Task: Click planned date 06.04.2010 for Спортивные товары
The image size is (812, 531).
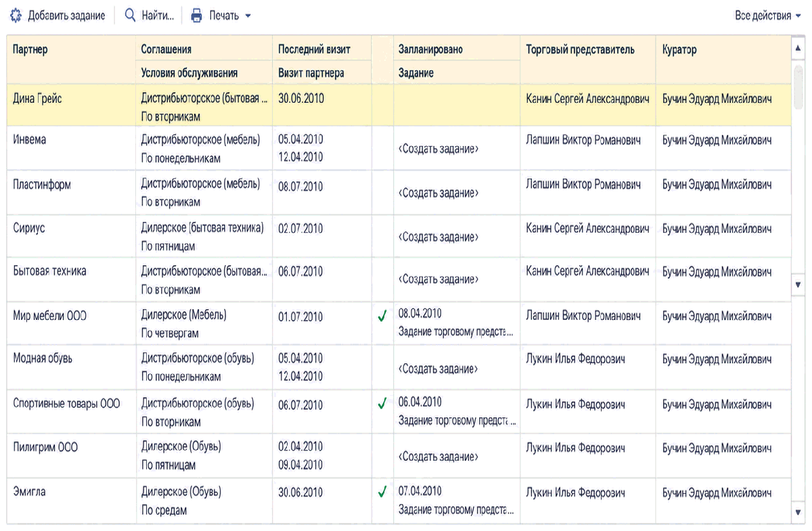Action: click(420, 402)
